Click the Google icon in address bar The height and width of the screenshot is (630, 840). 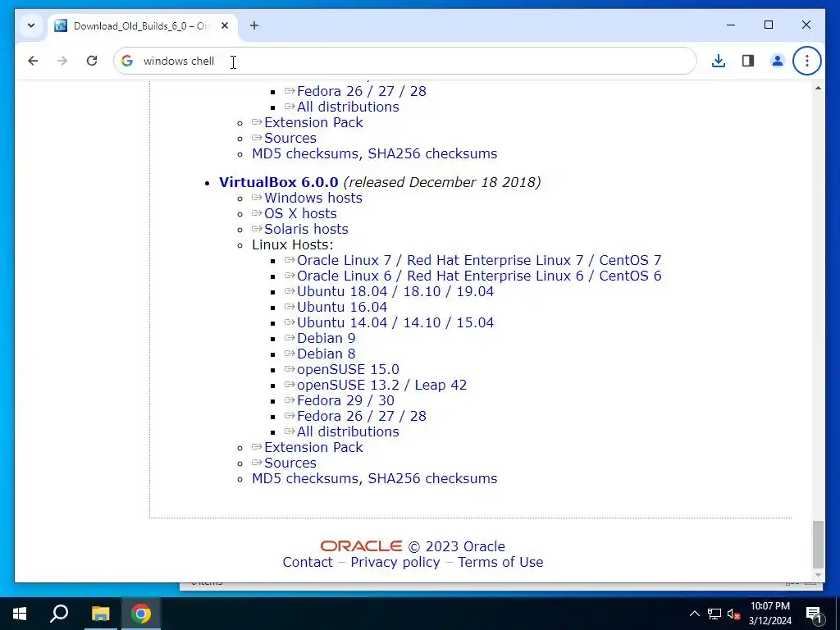[127, 61]
